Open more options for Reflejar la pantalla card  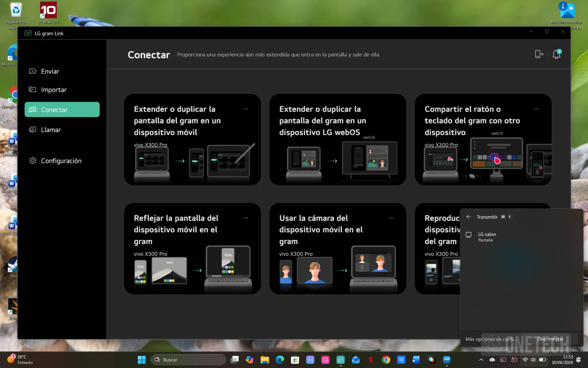(246, 218)
